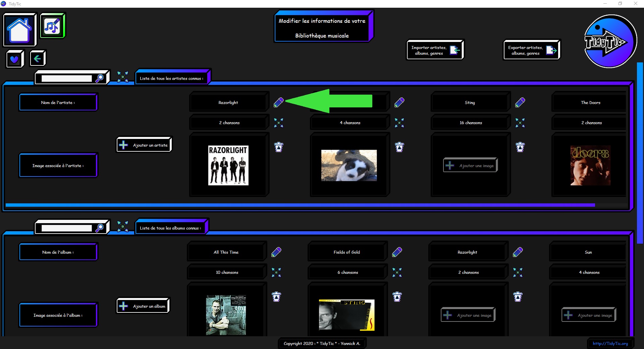This screenshot has width=644, height=349.
Task: Click the back arrow icon
Action: click(x=38, y=59)
